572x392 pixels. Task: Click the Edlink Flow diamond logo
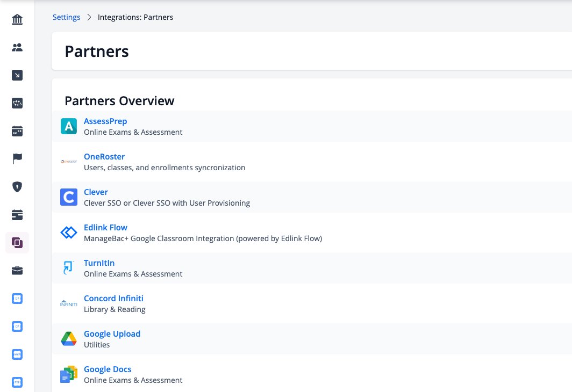pyautogui.click(x=69, y=233)
